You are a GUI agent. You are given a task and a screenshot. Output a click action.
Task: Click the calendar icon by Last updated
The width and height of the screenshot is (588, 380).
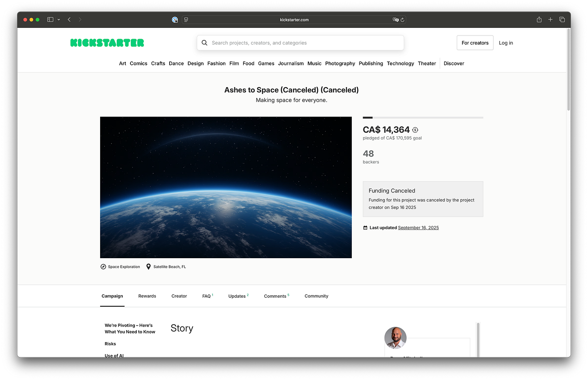365,228
